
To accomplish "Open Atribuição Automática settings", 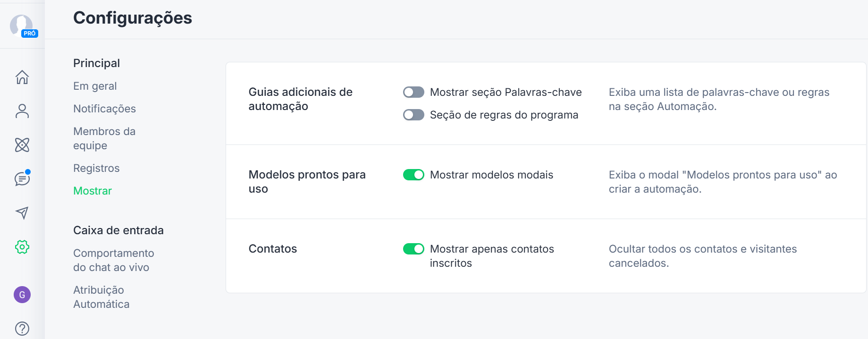I will (101, 297).
